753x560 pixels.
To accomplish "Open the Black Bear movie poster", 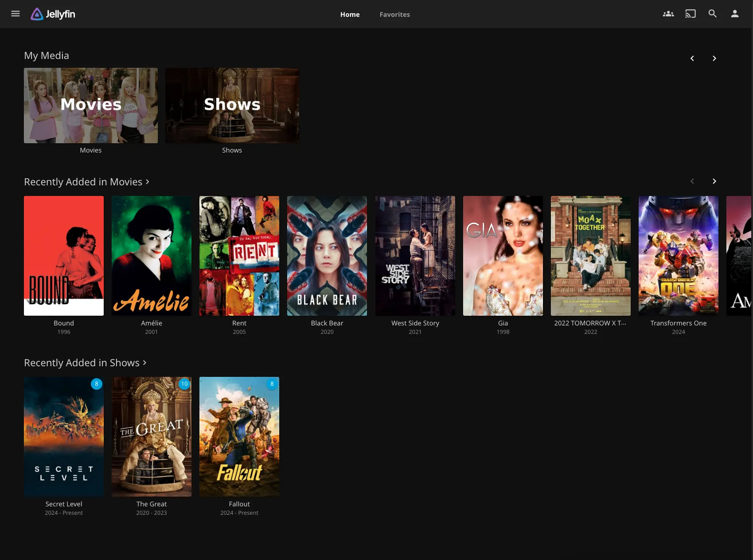I will pos(327,256).
